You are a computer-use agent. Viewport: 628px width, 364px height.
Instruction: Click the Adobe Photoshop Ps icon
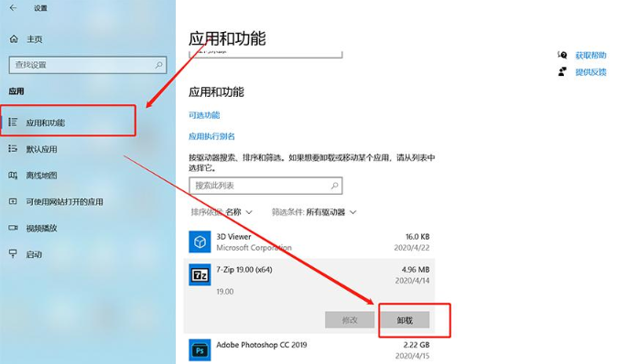tap(200, 351)
